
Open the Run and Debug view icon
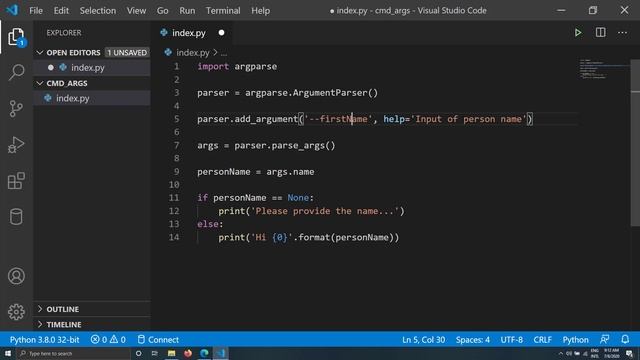click(16, 144)
